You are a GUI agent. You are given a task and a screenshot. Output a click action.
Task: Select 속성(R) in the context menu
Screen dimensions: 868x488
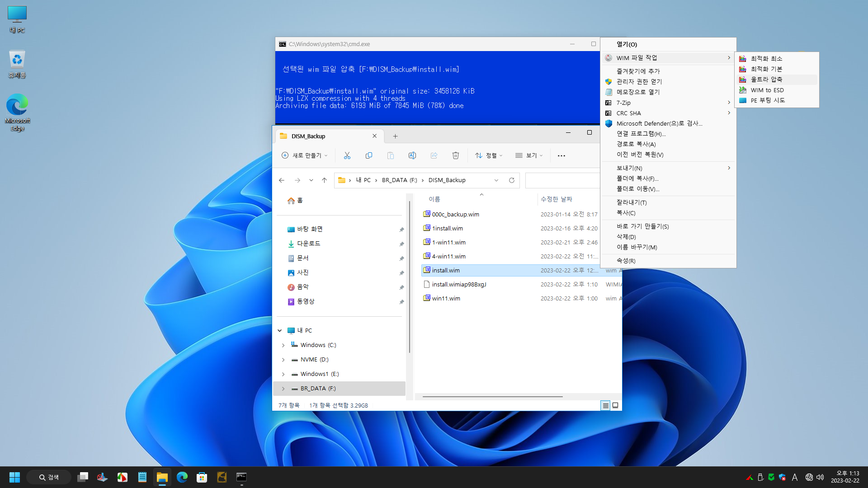click(x=668, y=261)
